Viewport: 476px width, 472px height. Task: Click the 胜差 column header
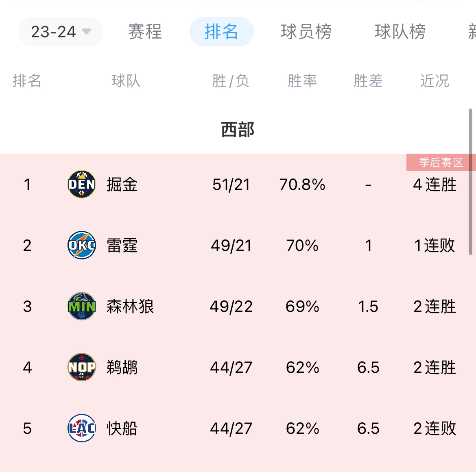(368, 81)
